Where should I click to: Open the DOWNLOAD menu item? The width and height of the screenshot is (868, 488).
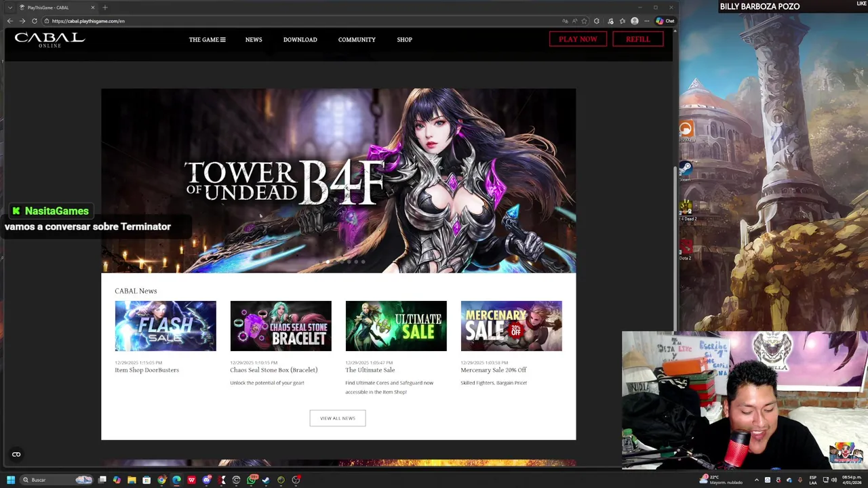pyautogui.click(x=300, y=39)
